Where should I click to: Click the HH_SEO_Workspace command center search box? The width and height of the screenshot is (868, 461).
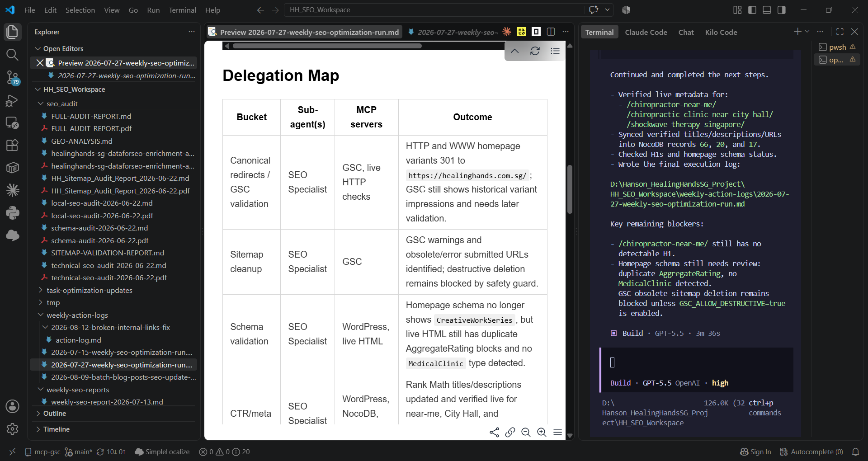pyautogui.click(x=434, y=10)
